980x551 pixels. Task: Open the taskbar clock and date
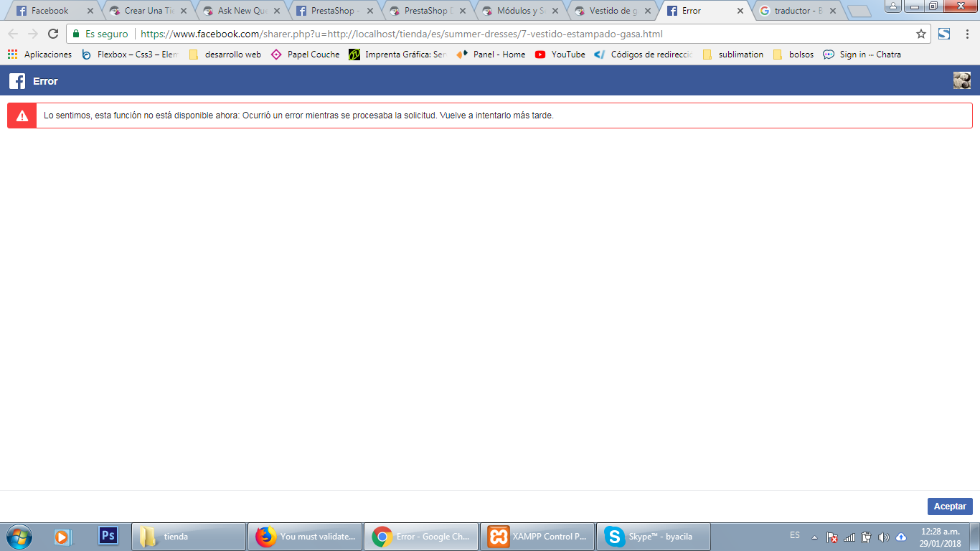(x=941, y=537)
